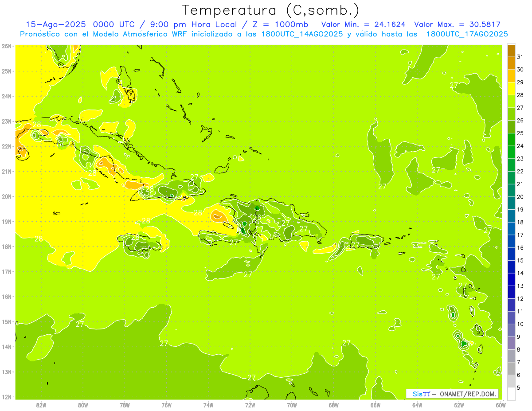Click the latitude label "26N"
532x411 pixels.
[x=7, y=46]
